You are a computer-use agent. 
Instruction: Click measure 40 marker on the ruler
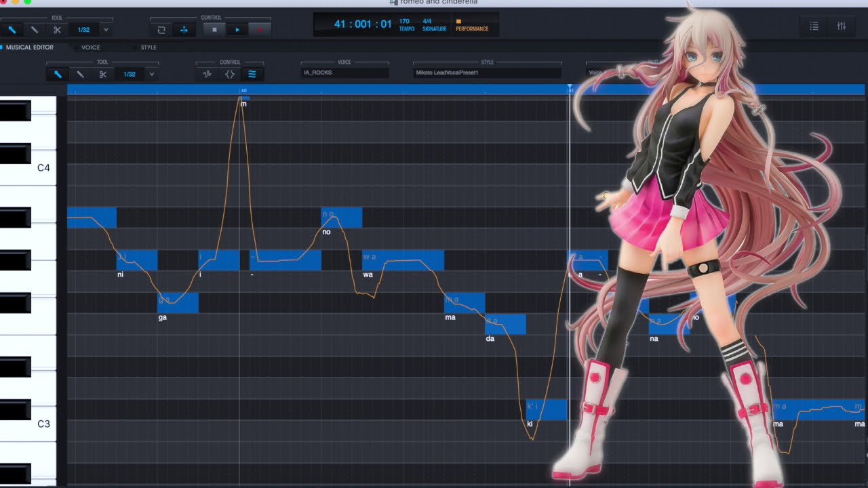[243, 90]
